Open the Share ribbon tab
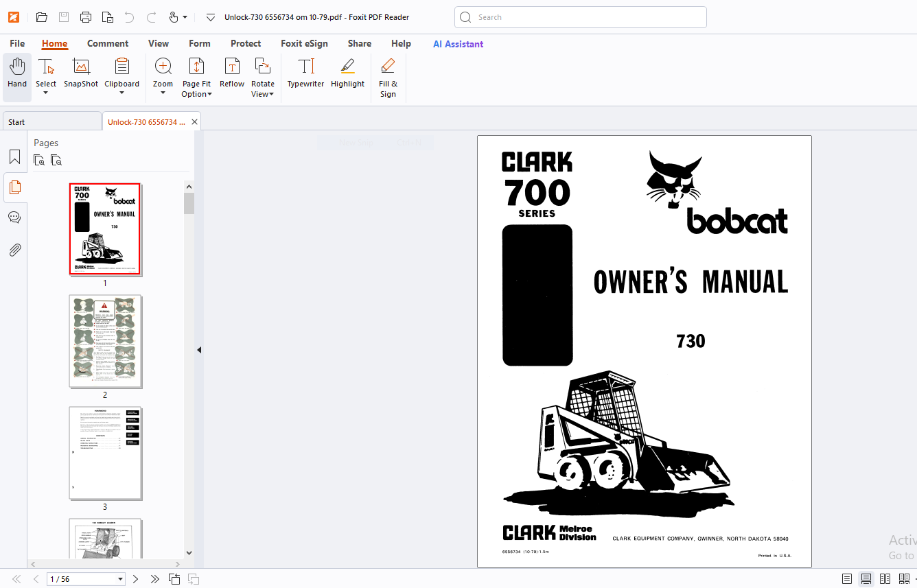The height and width of the screenshot is (588, 917). (x=360, y=43)
